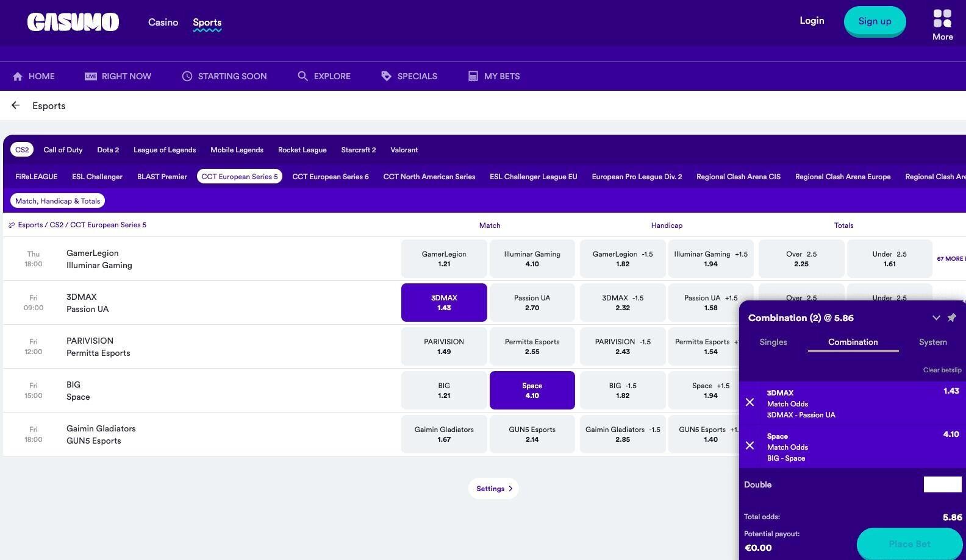Choose BLAST Premier tournament
This screenshot has height=560, width=966.
[x=162, y=177]
